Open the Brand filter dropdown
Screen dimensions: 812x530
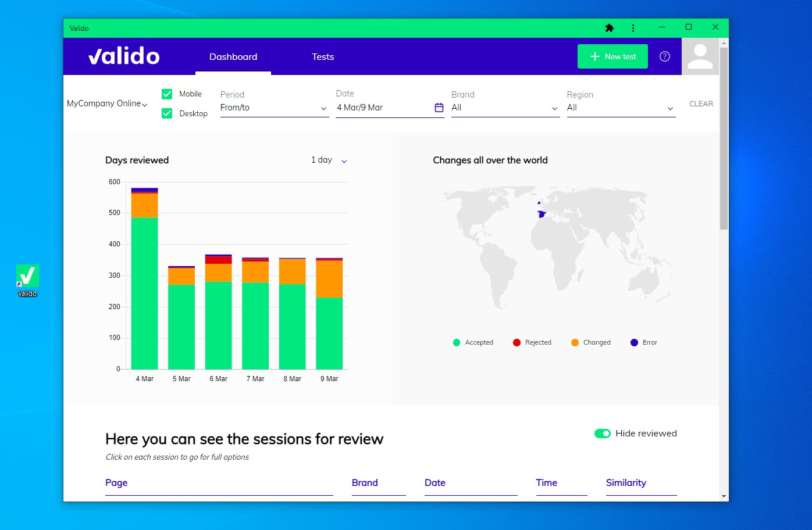tap(505, 108)
